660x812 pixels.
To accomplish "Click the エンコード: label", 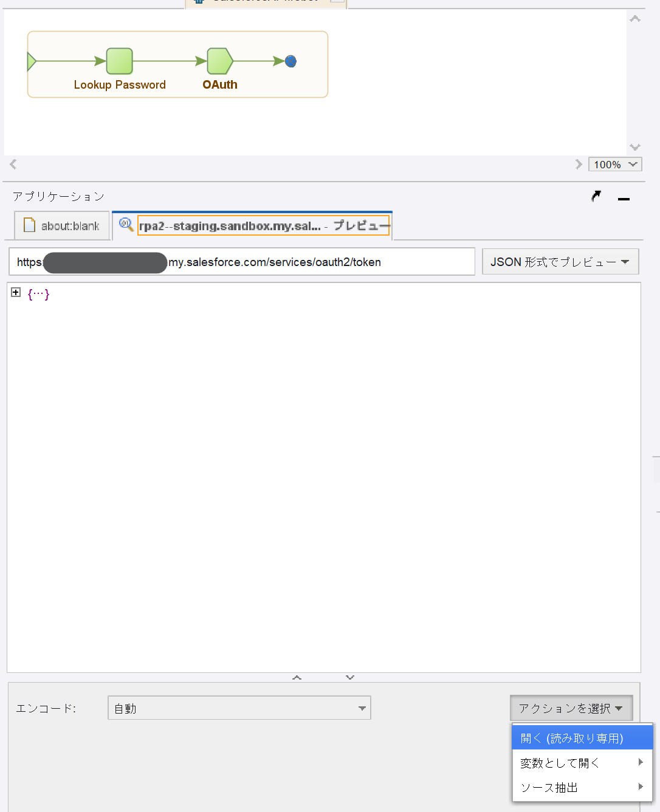I will tap(46, 708).
